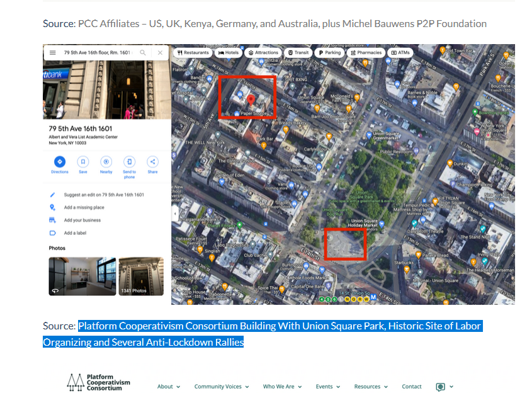Image resolution: width=532 pixels, height=393 pixels.
Task: Open the interior 360 photo thumbnail
Action: pyautogui.click(x=82, y=276)
